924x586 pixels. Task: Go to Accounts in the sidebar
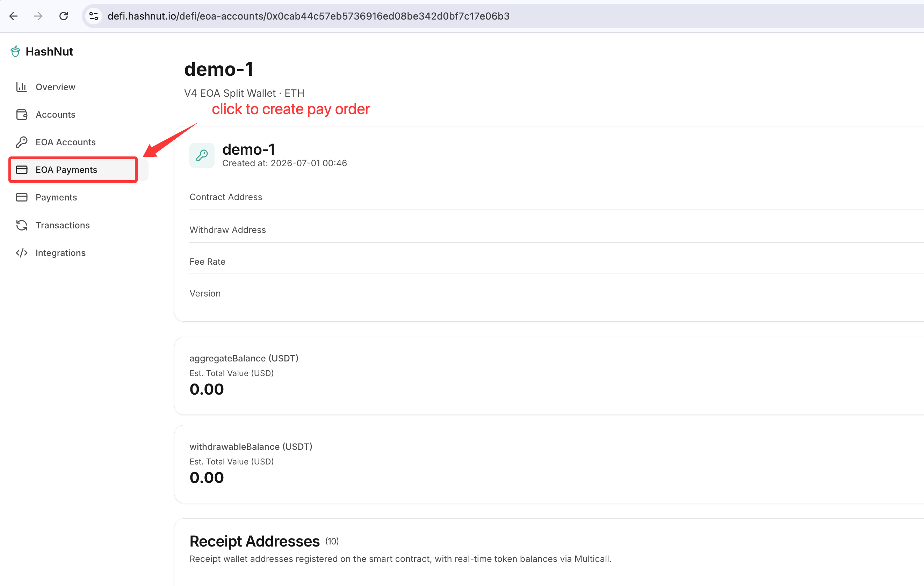pyautogui.click(x=56, y=115)
